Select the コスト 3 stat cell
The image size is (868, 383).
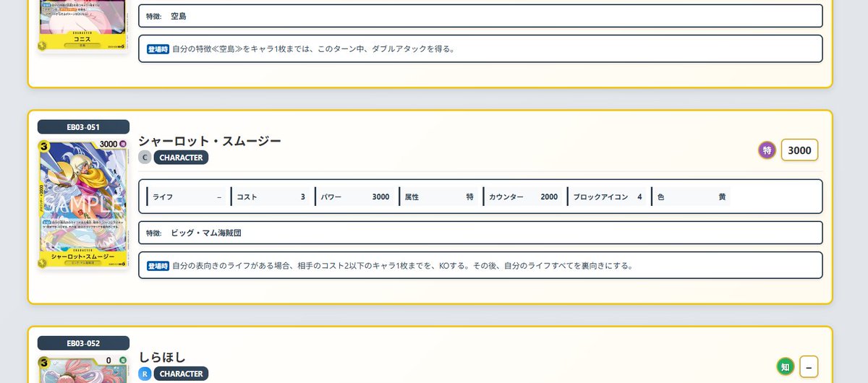point(271,197)
